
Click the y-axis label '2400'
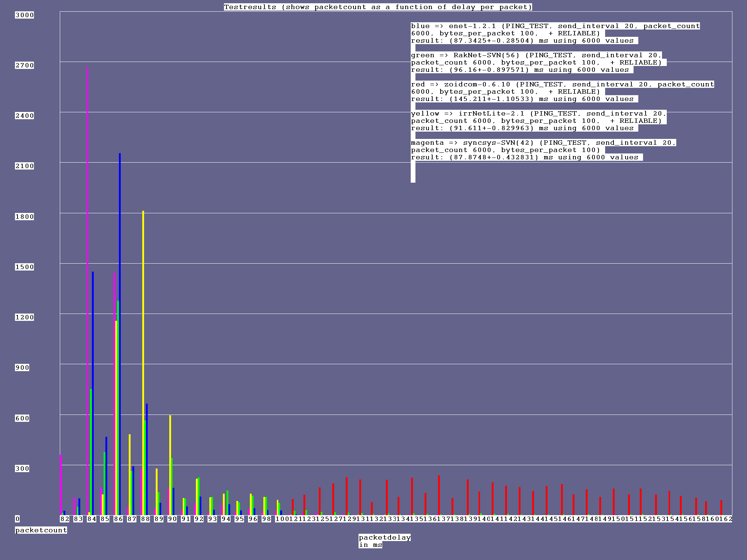pos(24,116)
